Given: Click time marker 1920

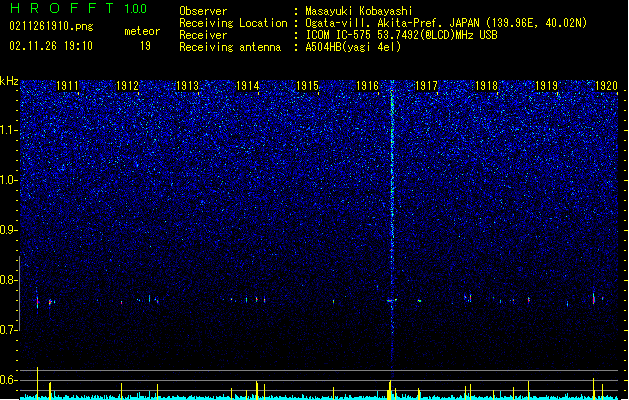Looking at the screenshot, I should point(606,86).
